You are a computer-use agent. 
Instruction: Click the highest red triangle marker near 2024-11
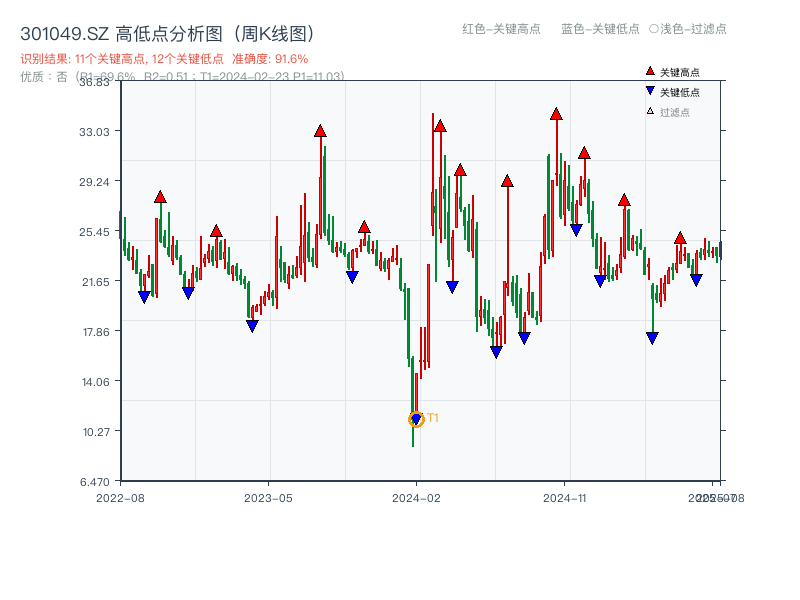point(556,114)
